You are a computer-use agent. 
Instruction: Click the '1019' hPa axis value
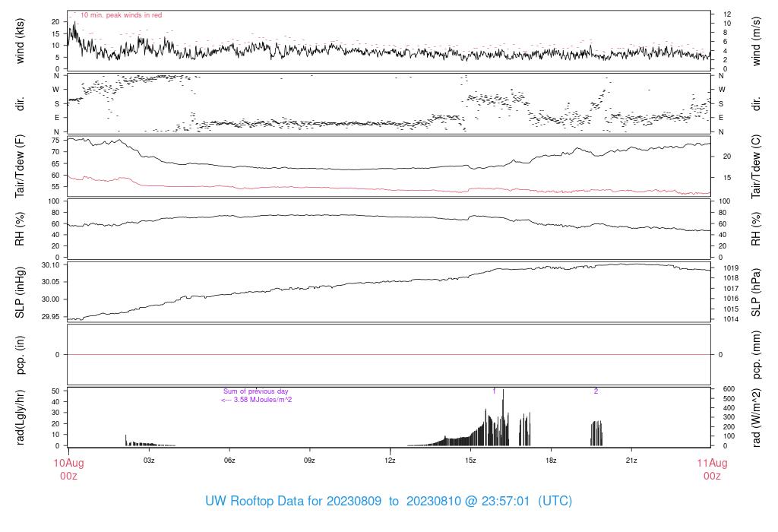click(731, 268)
